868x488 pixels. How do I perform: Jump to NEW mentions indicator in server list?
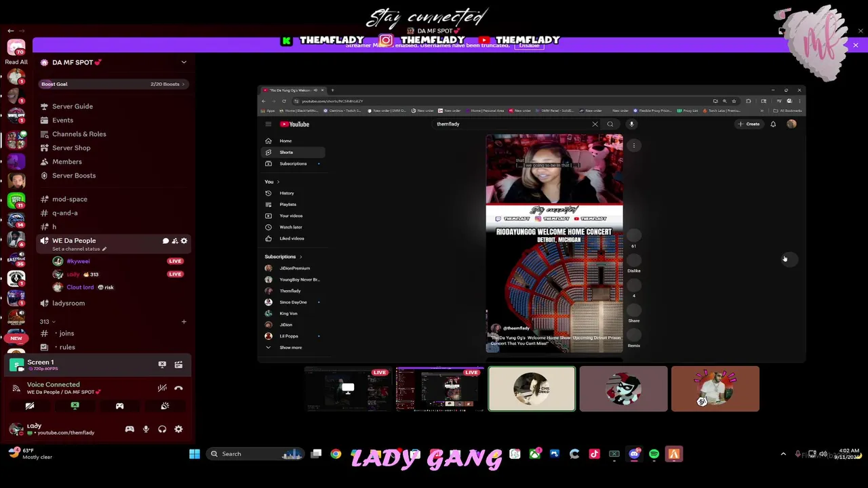pos(16,338)
